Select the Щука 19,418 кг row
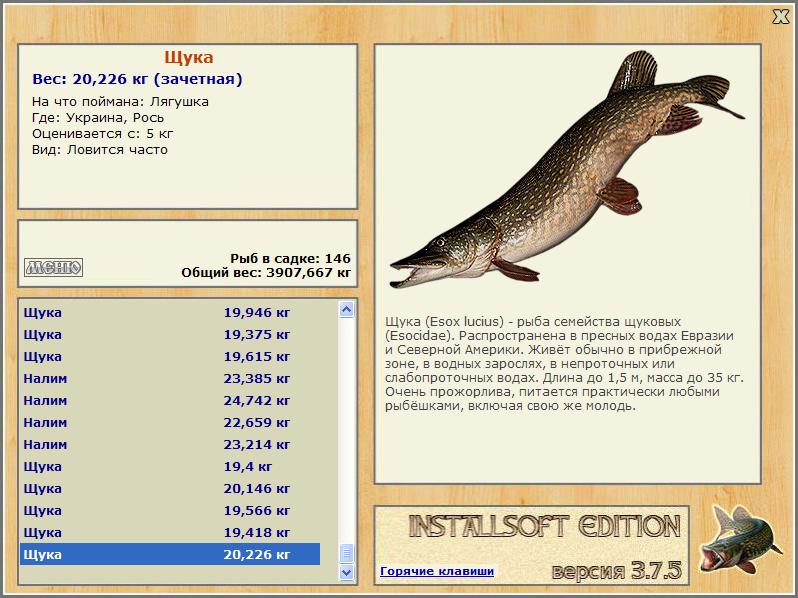 tap(170, 532)
